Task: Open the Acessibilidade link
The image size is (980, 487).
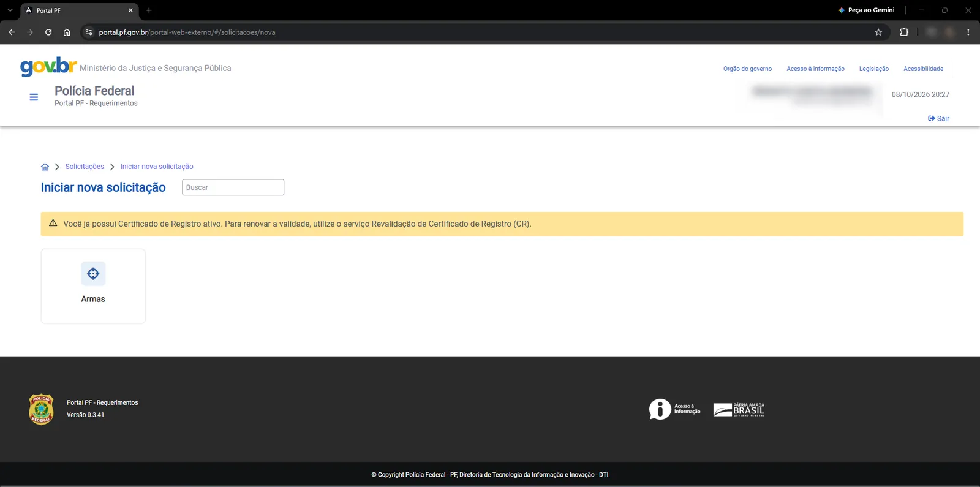Action: 923,69
